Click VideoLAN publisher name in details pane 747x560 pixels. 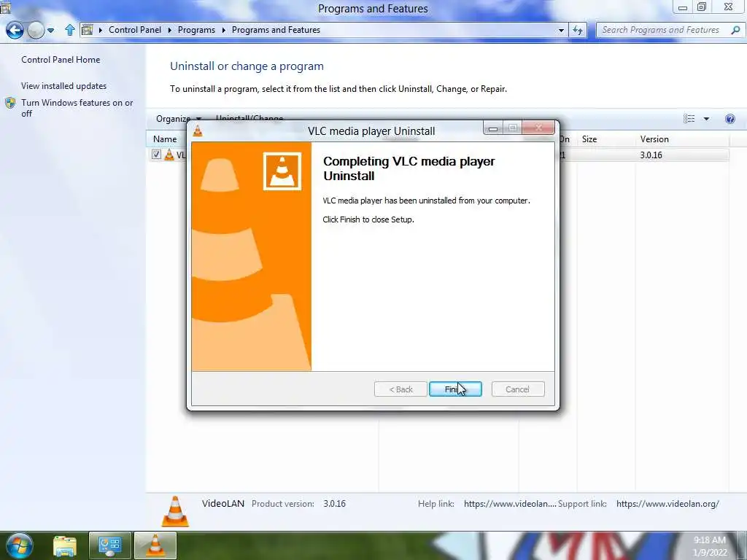223,503
